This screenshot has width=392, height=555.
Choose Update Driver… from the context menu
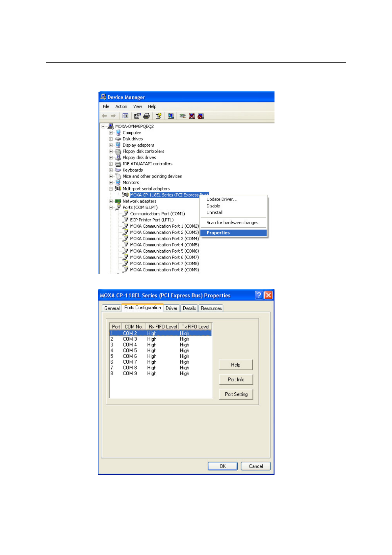[234, 199]
